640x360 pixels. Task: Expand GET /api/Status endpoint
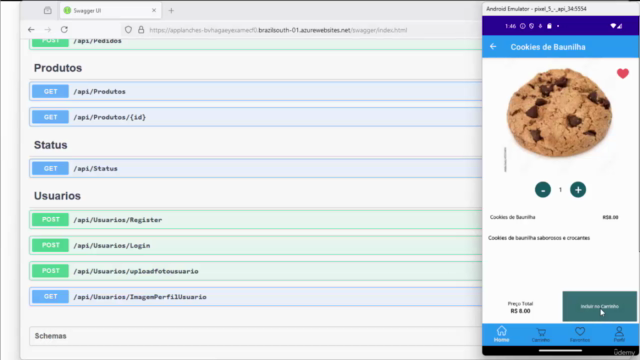(x=256, y=168)
